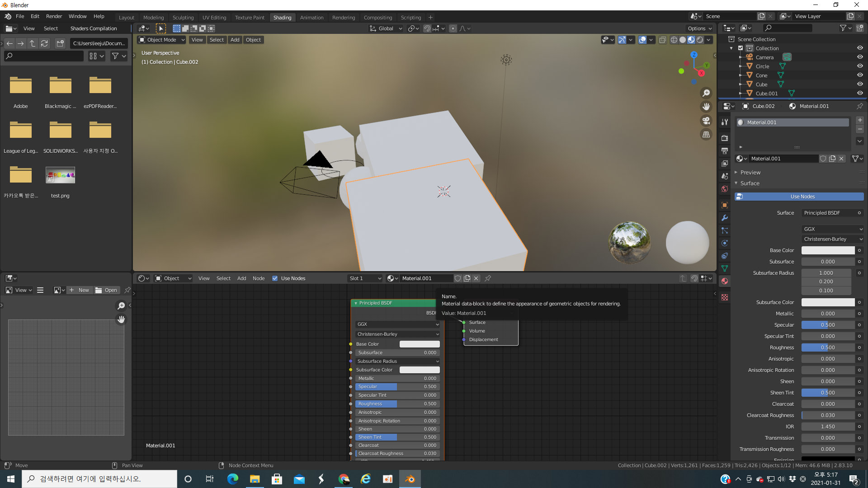This screenshot has width=868, height=488.
Task: Toggle visibility of Cone in outliner
Action: pos(860,75)
